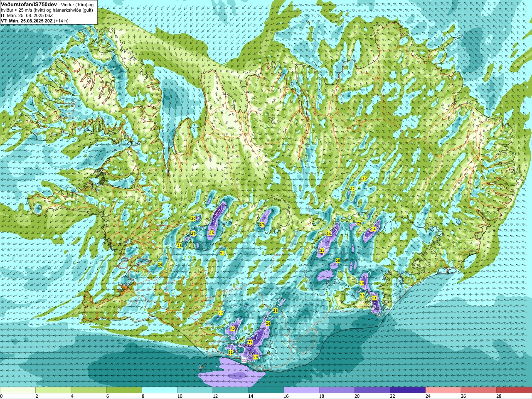Click the legend scale tick number "2"
The width and height of the screenshot is (532, 399).
[37, 396]
